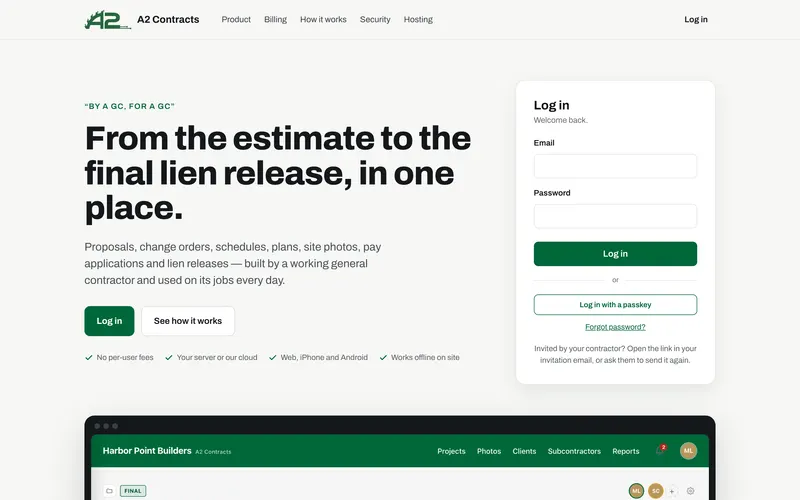
Task: Click the 'No per-user fees' text
Action: click(125, 357)
